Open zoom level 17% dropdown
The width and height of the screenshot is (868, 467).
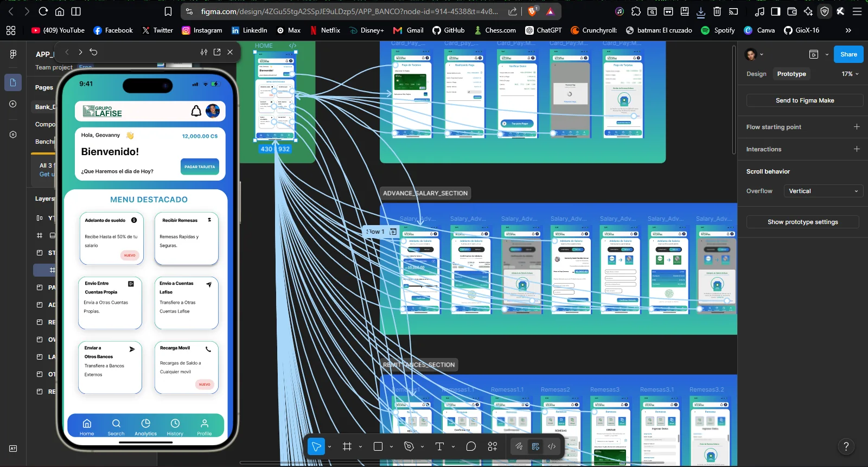point(850,74)
